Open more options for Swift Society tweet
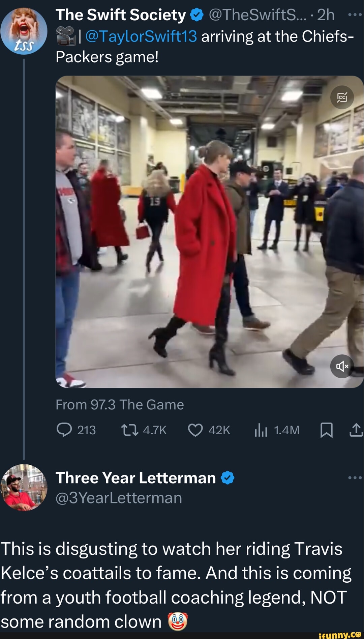 355,15
